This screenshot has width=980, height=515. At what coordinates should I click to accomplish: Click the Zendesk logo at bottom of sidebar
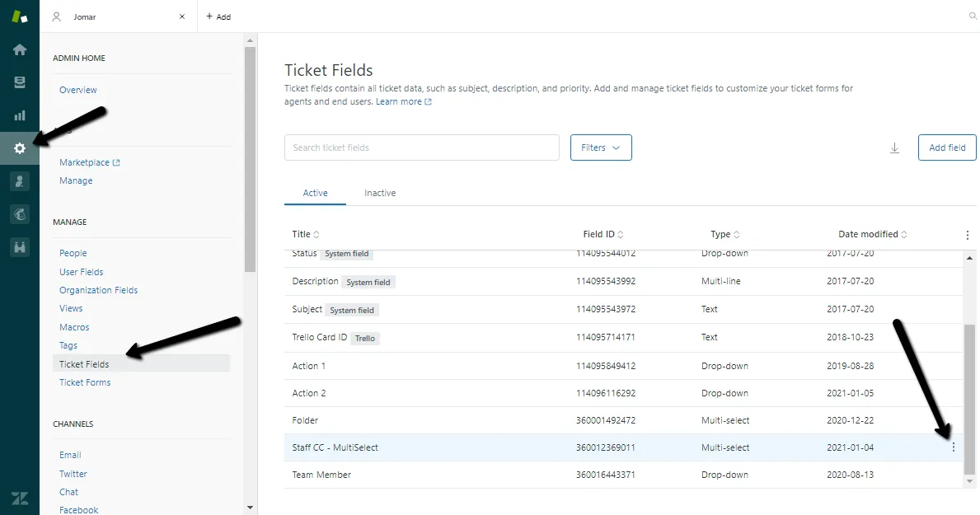pos(20,499)
